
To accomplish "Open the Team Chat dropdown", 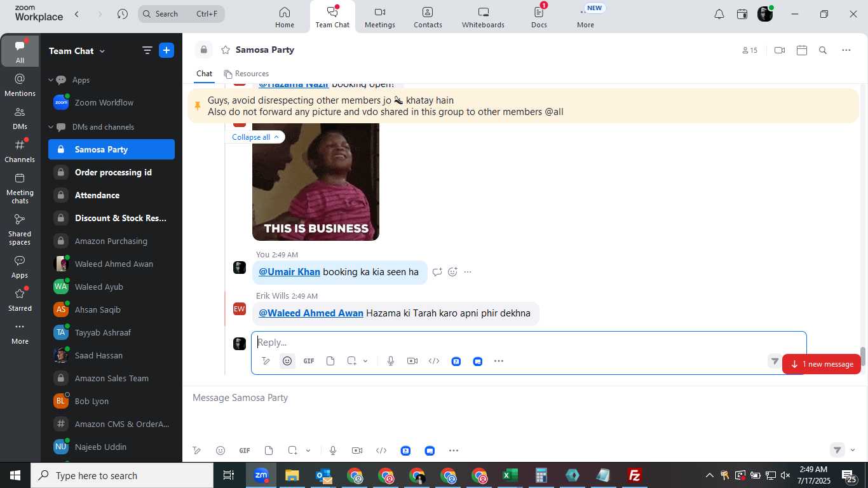I will (77, 51).
